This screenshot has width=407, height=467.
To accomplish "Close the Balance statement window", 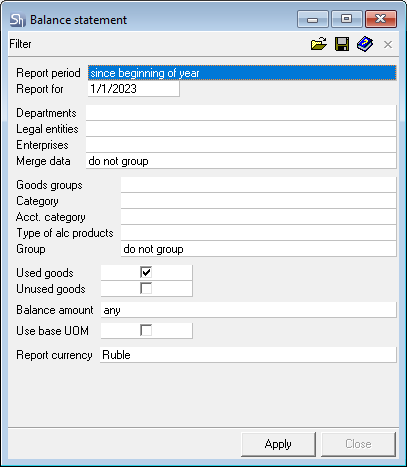I will coord(381,19).
